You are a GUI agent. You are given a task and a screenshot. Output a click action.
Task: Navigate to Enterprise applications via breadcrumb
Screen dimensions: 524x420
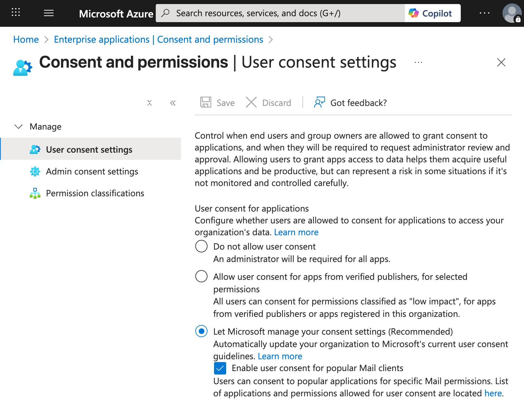[102, 39]
